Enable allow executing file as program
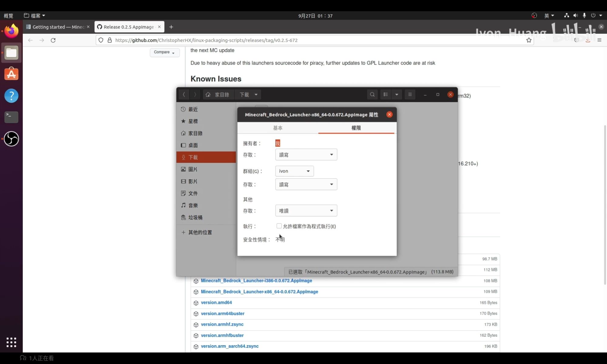This screenshot has height=364, width=607. point(279,226)
